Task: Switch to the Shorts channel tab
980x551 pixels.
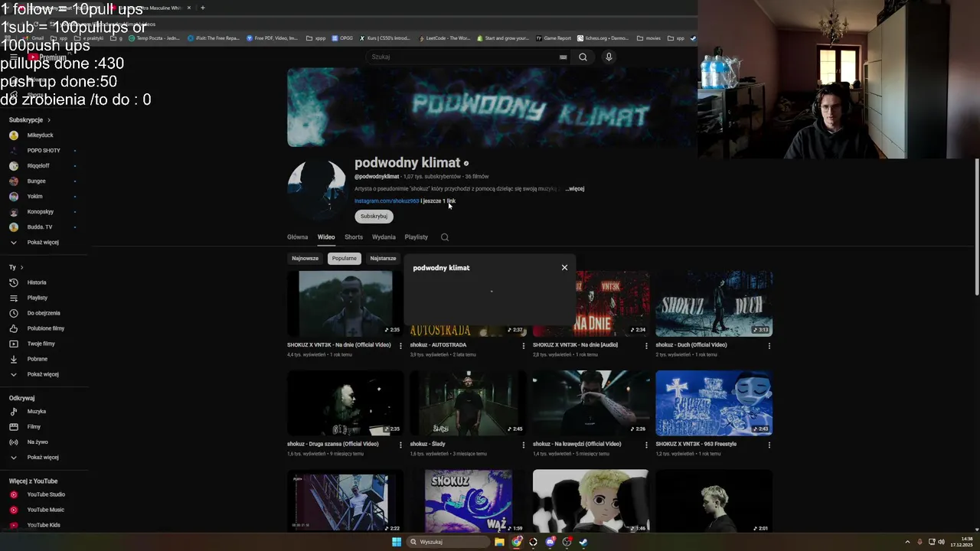Action: coord(354,237)
